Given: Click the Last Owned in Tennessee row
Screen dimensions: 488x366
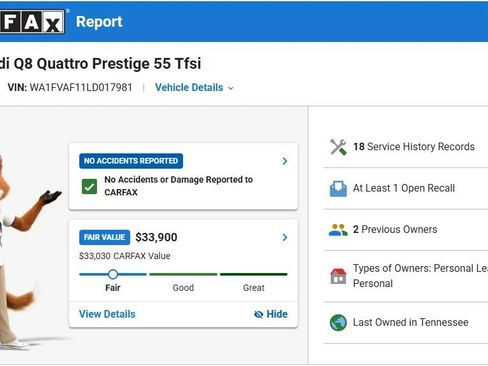Looking at the screenshot, I should (406, 323).
